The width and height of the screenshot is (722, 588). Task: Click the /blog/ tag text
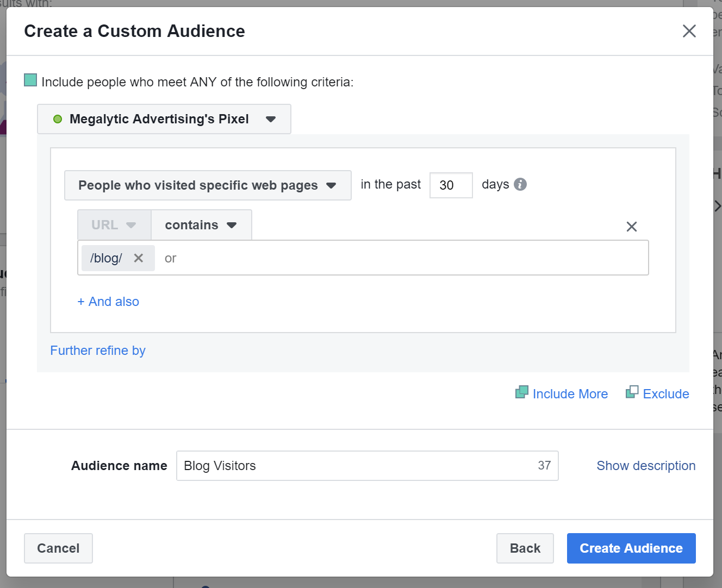106,258
